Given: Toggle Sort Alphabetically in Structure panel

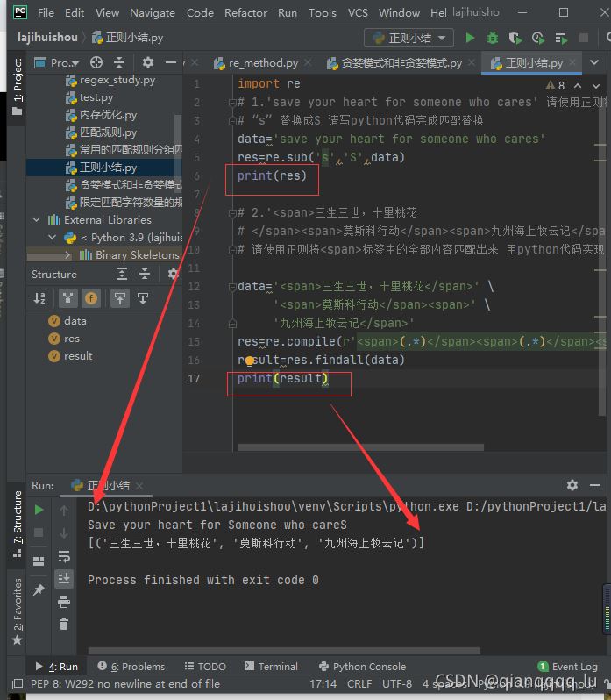Looking at the screenshot, I should [39, 297].
